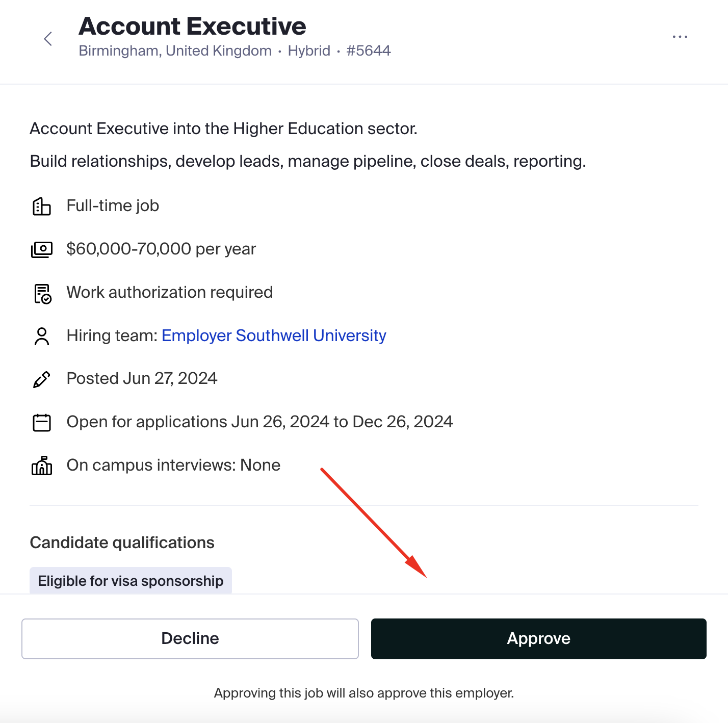Click the work authorization document icon
The width and height of the screenshot is (728, 723).
click(42, 294)
